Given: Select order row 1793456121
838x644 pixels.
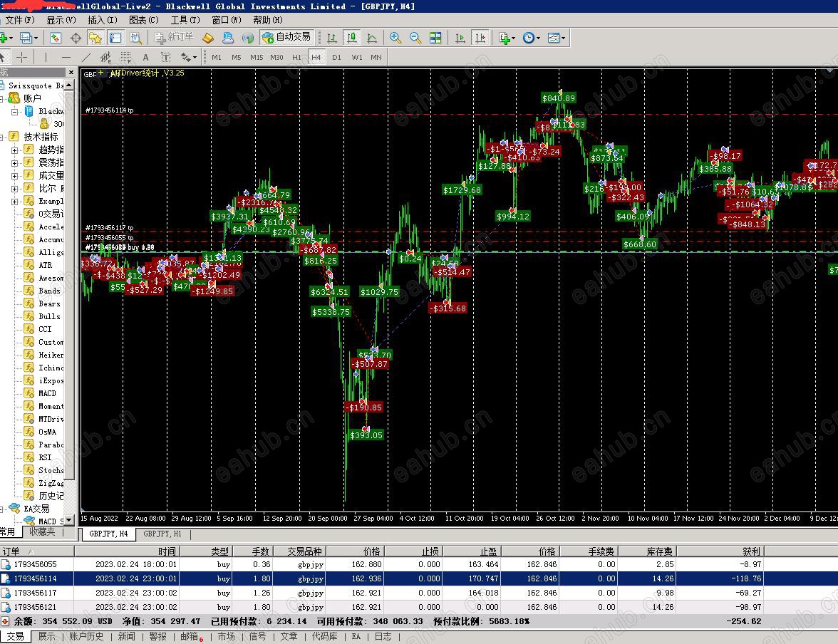Looking at the screenshot, I should point(382,607).
